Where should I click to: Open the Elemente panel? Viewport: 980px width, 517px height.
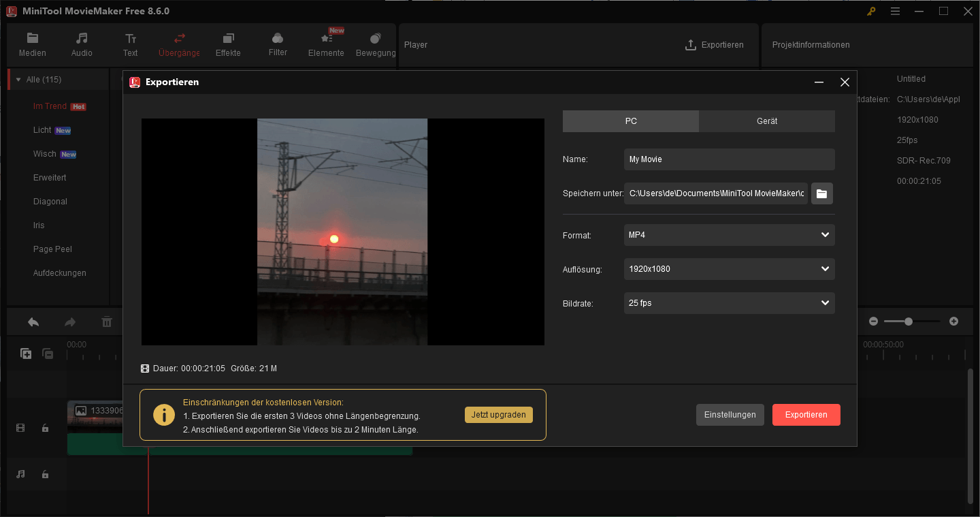[325, 44]
